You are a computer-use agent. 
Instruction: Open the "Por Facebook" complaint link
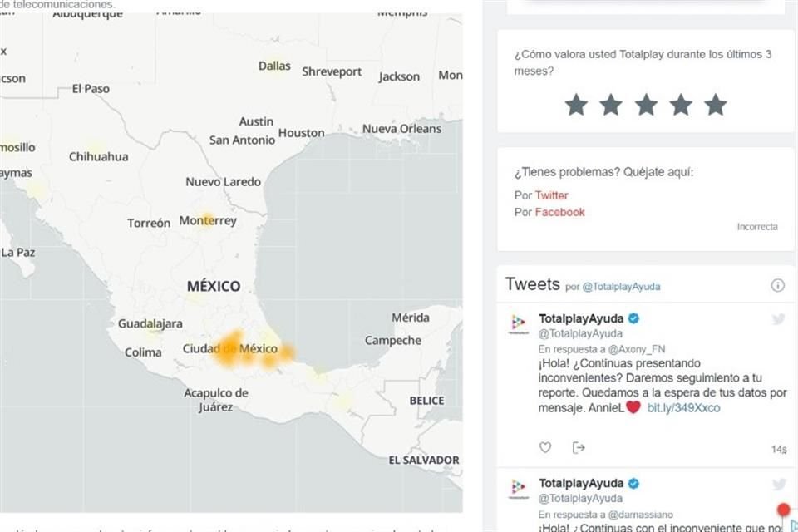click(x=559, y=212)
